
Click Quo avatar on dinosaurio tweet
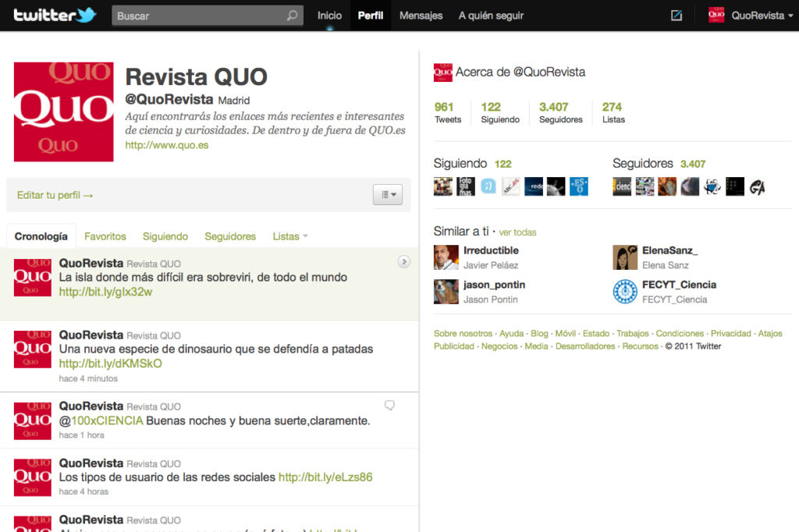(x=33, y=349)
